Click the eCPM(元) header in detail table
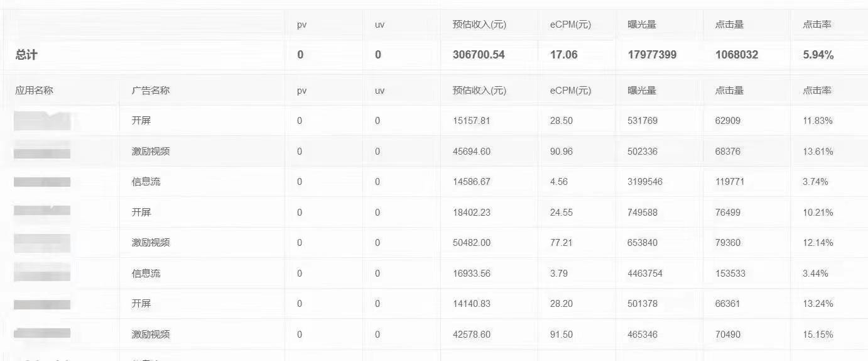 (570, 90)
